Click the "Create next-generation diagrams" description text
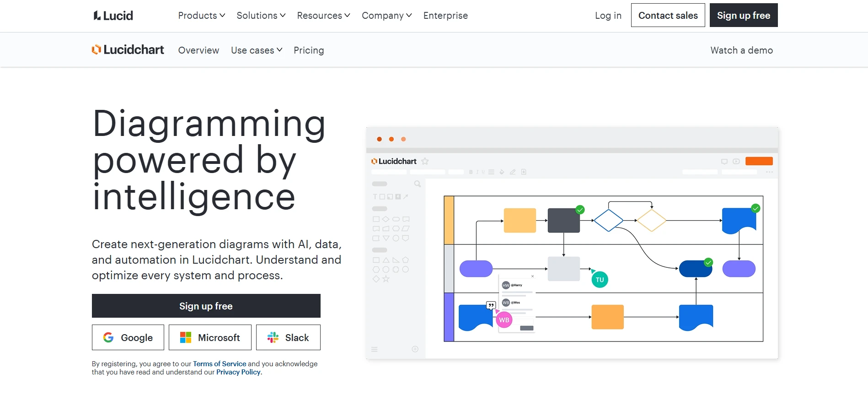Image resolution: width=868 pixels, height=412 pixels. click(x=217, y=260)
